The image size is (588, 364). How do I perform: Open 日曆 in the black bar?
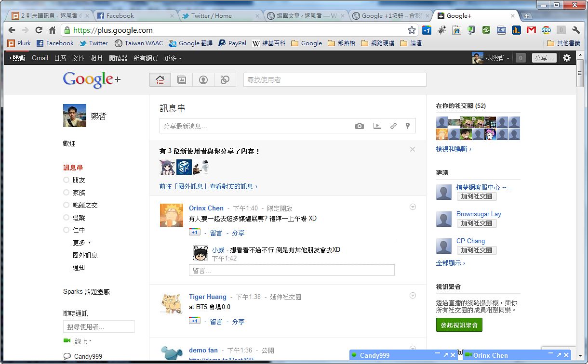[60, 58]
